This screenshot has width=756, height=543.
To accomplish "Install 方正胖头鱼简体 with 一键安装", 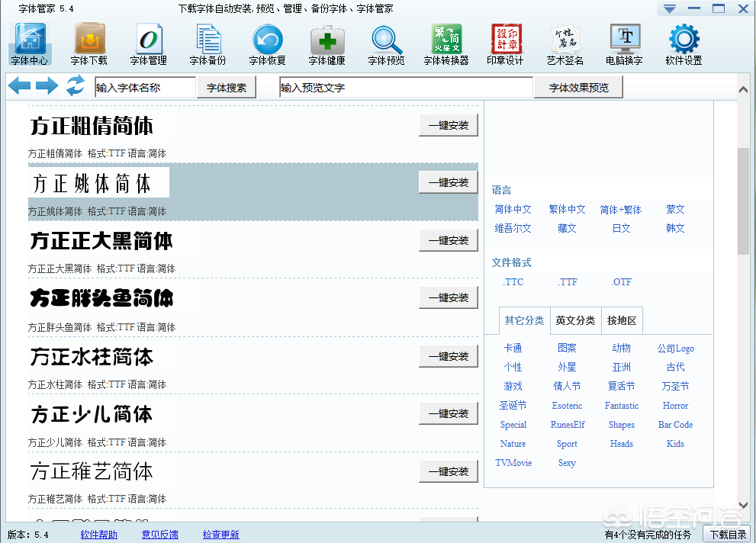I will click(x=449, y=297).
